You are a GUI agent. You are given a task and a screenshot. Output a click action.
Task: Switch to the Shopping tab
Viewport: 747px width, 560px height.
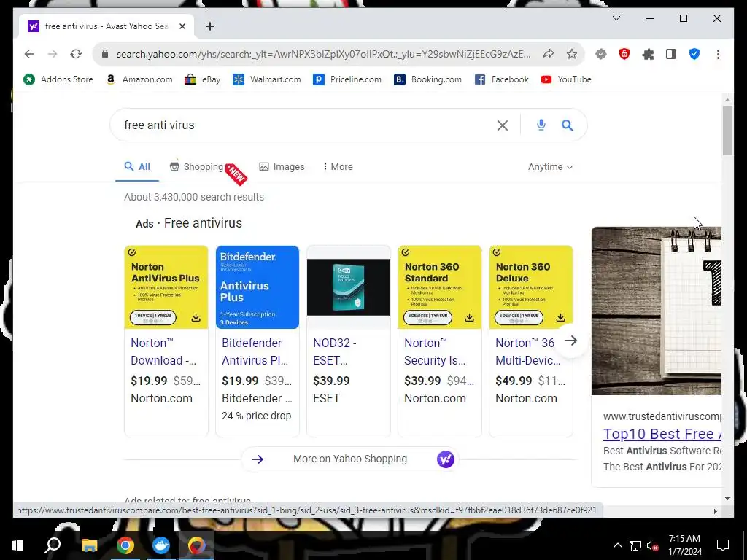pos(197,167)
